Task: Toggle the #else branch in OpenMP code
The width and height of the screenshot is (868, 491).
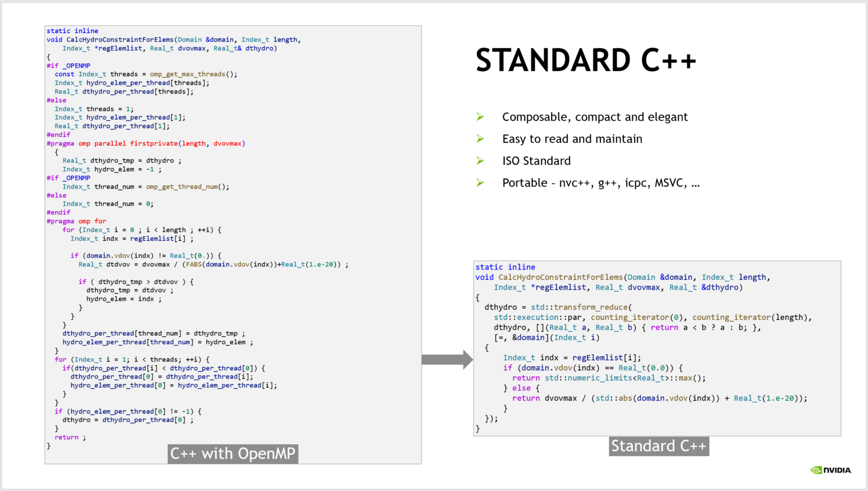Action: click(x=56, y=100)
